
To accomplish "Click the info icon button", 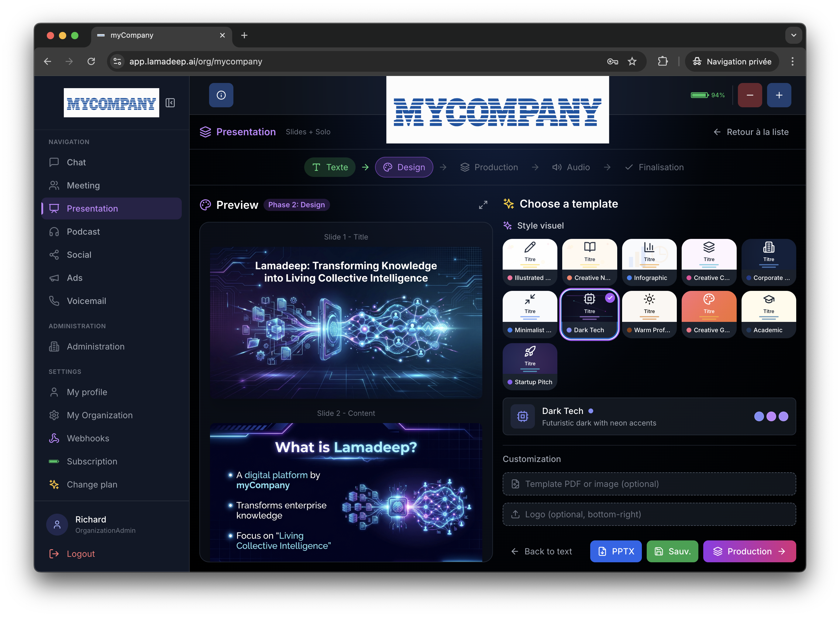I will click(221, 95).
